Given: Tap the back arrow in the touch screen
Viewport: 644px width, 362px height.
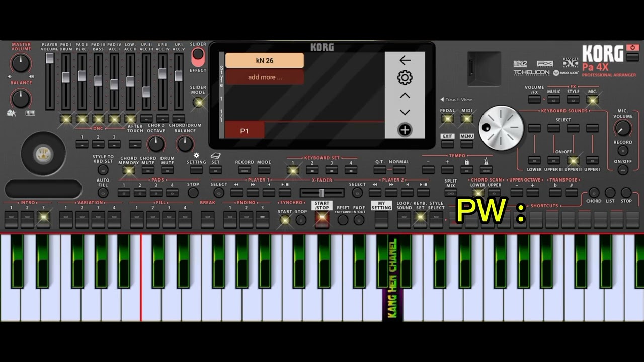Looking at the screenshot, I should click(405, 60).
